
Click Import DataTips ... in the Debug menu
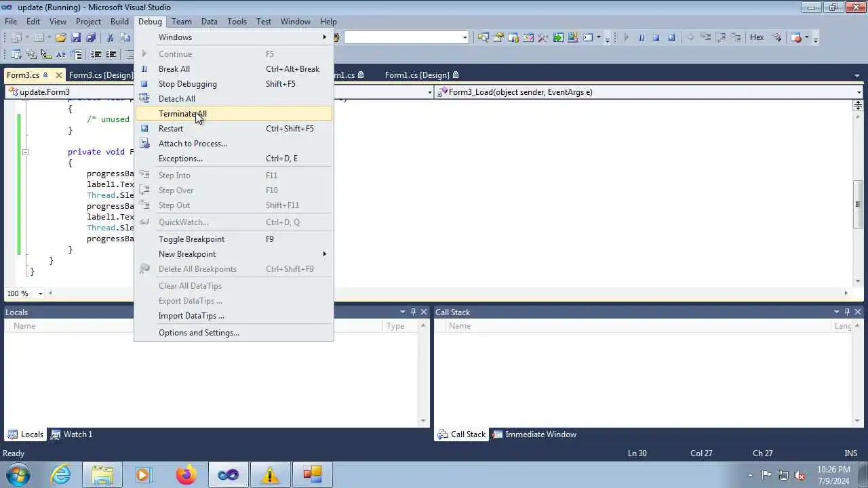tap(234, 316)
